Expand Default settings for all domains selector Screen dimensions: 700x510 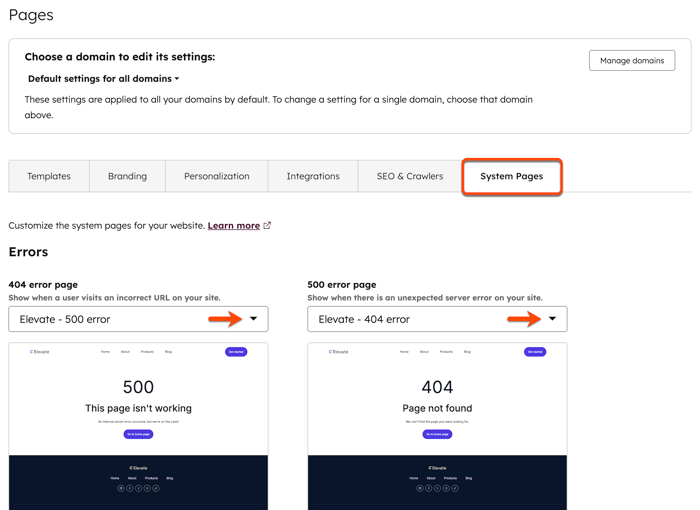(104, 79)
